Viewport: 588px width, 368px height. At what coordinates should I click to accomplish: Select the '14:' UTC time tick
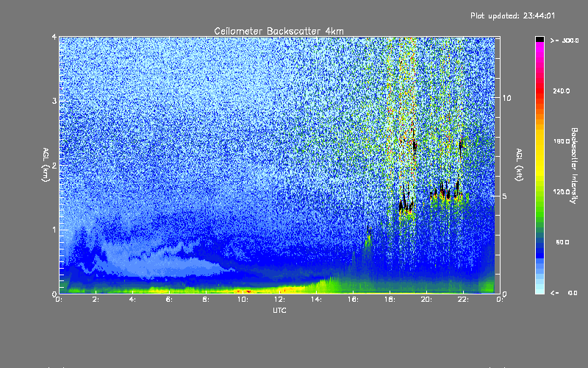point(316,300)
